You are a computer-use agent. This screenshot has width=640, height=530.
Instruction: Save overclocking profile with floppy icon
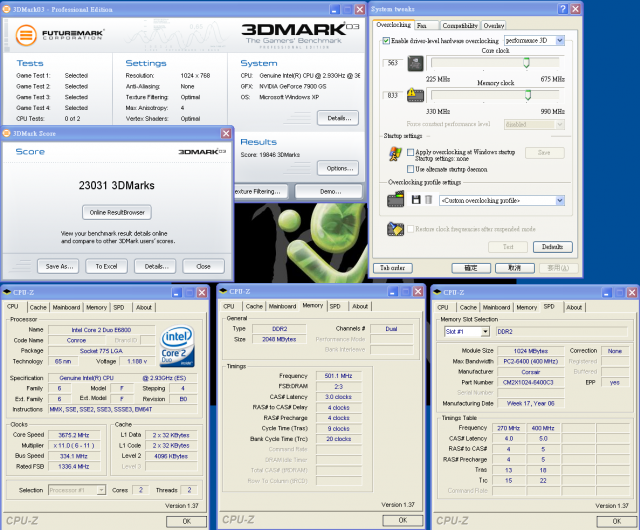[416, 200]
